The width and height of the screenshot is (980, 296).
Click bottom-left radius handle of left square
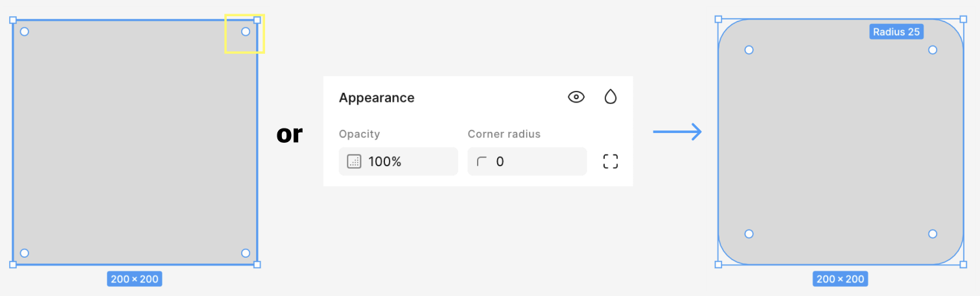click(25, 253)
